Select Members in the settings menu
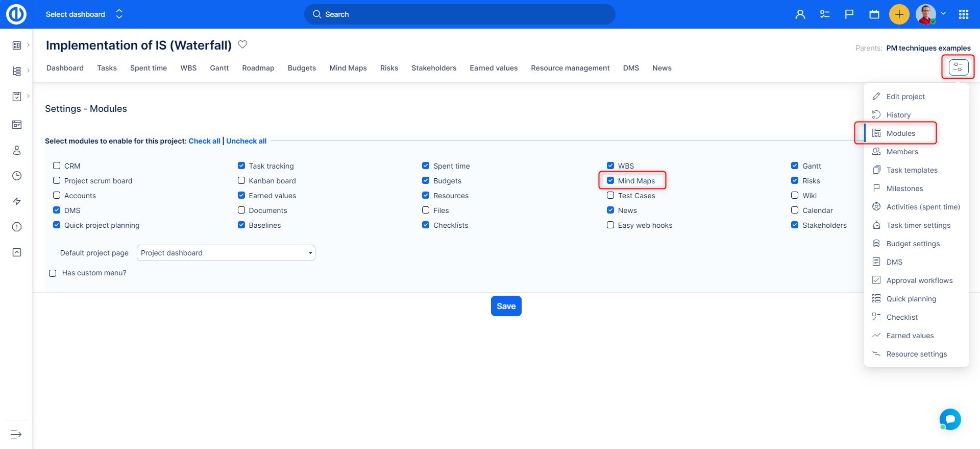Screen dimensions: 980x449 click(902, 152)
